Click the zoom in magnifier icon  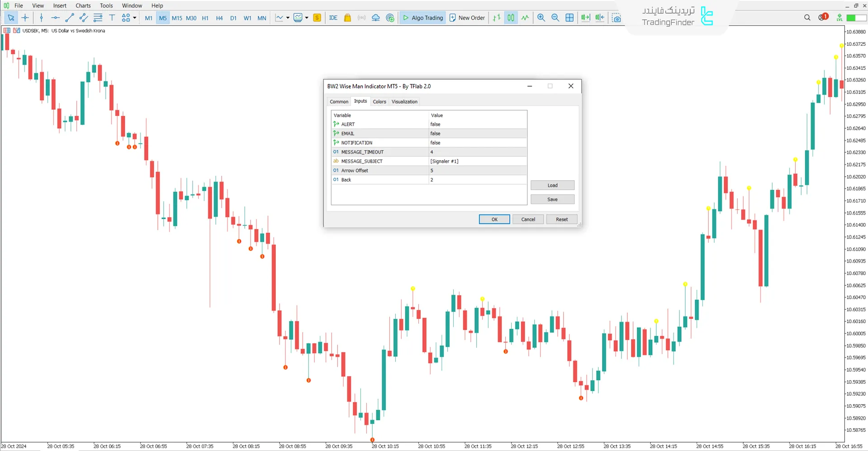click(x=541, y=18)
